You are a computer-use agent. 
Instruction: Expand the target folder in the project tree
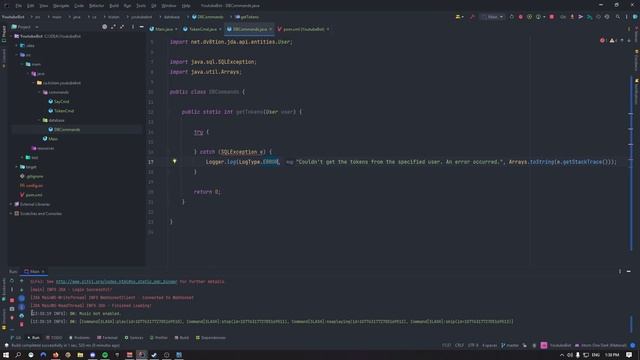(x=17, y=167)
